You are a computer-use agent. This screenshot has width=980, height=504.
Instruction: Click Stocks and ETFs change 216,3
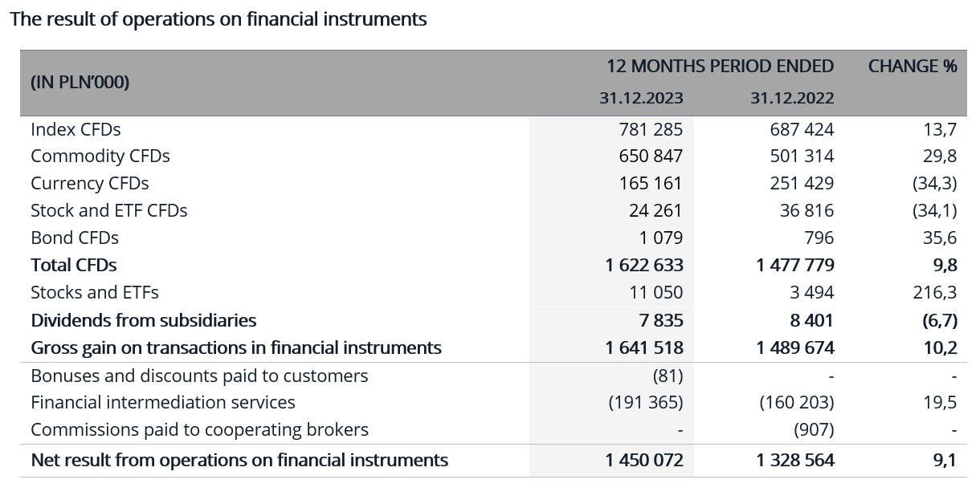click(x=934, y=293)
